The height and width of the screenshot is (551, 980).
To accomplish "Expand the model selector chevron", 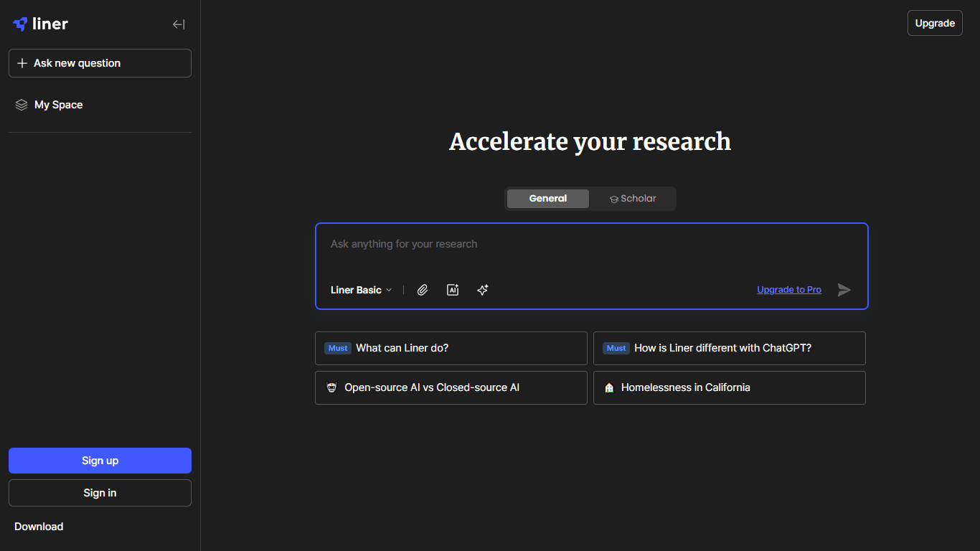I will pyautogui.click(x=390, y=290).
